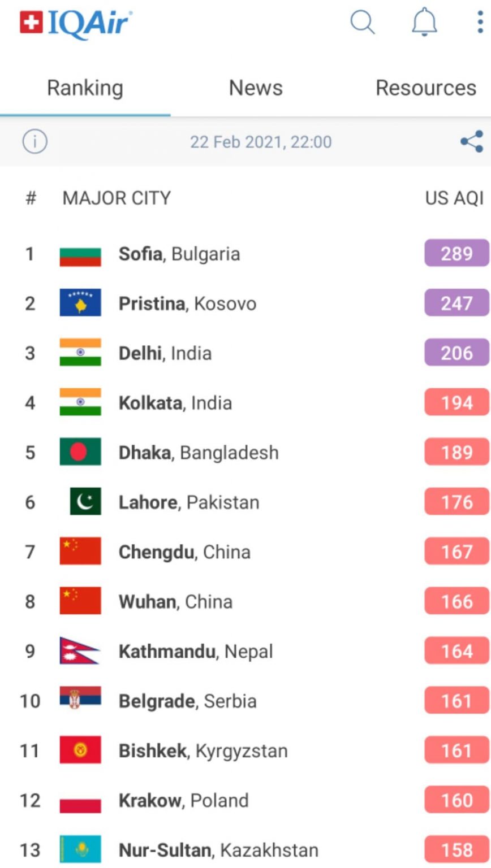491x868 pixels.
Task: Tap the info circle icon
Action: pyautogui.click(x=35, y=141)
